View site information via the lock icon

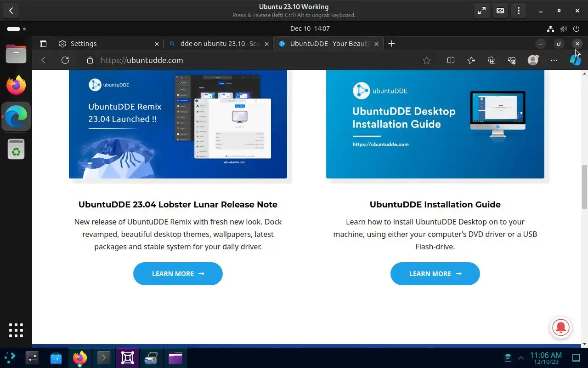[x=90, y=60]
